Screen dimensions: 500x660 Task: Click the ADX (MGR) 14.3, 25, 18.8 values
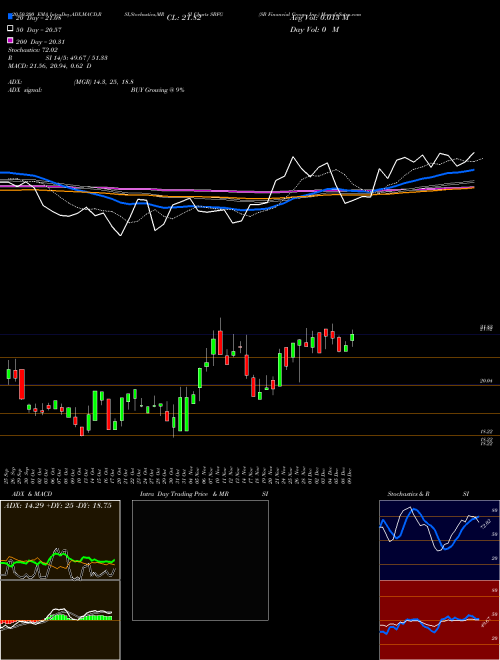tap(104, 82)
